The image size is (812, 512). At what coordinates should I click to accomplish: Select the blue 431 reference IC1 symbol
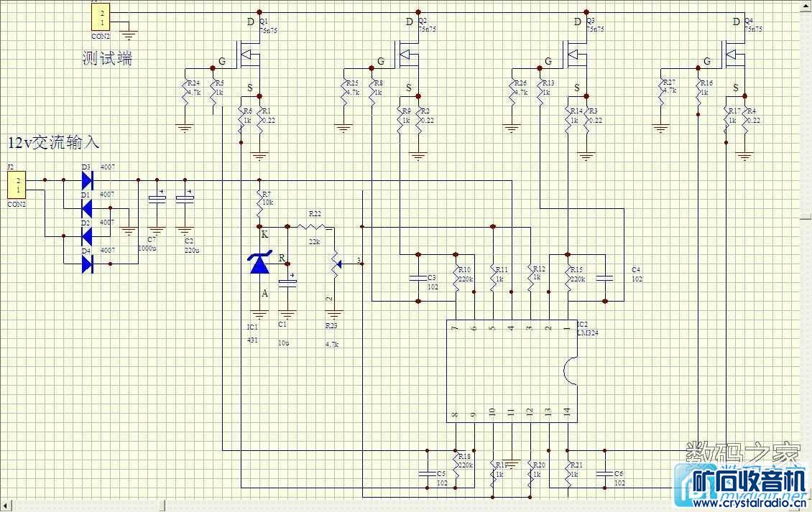tap(259, 264)
